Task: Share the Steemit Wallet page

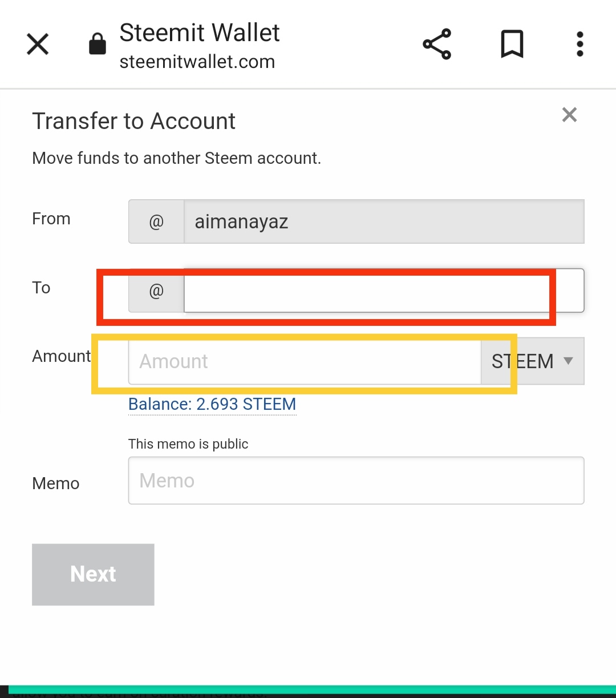Action: coord(437,45)
